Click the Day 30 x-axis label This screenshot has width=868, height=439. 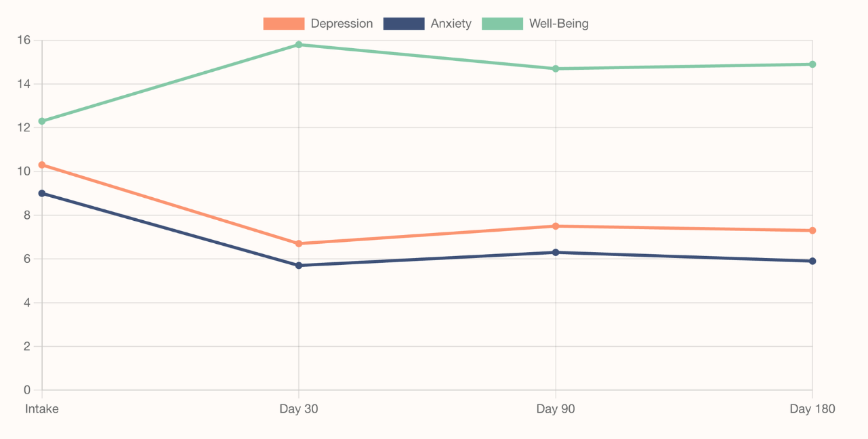click(x=299, y=409)
